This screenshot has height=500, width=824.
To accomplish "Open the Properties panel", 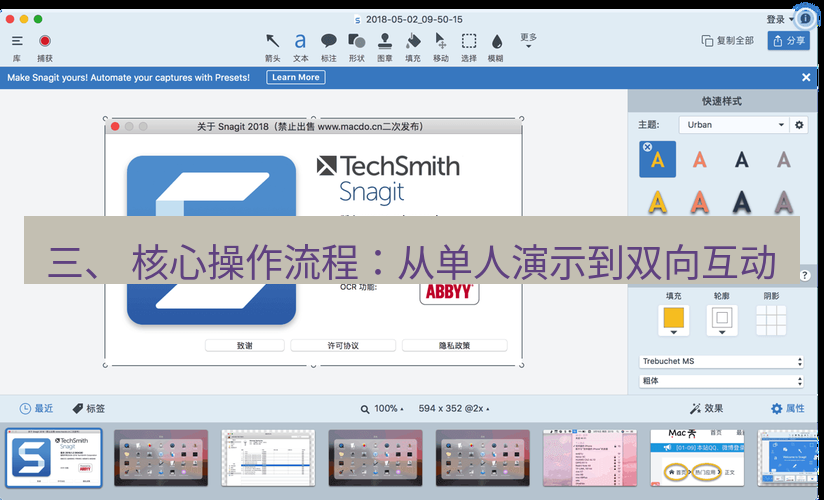I will point(788,409).
